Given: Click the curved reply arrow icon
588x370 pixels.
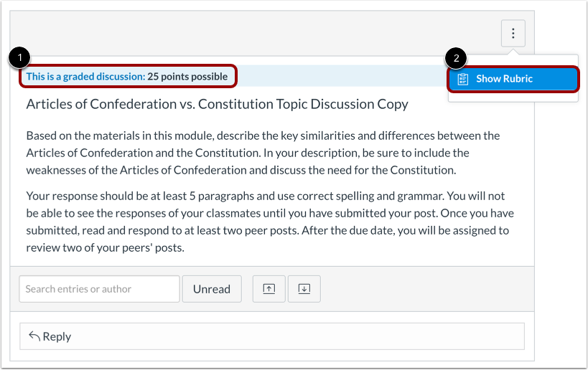Looking at the screenshot, I should pyautogui.click(x=34, y=336).
